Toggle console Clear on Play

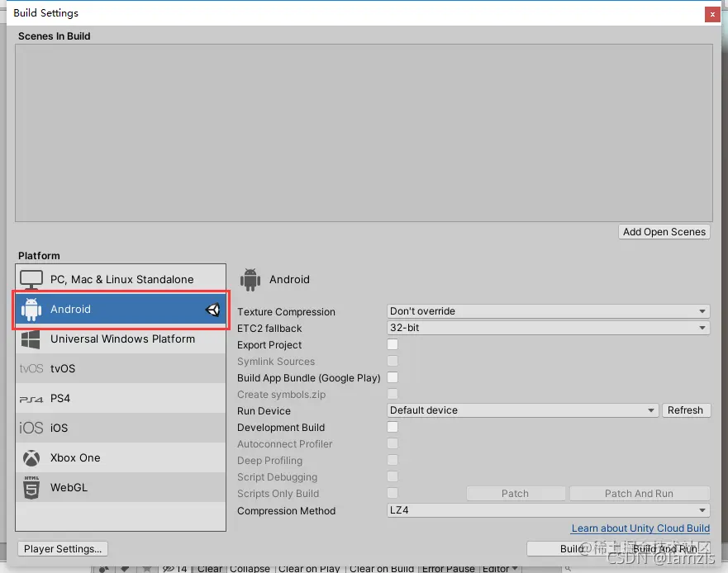(x=309, y=569)
